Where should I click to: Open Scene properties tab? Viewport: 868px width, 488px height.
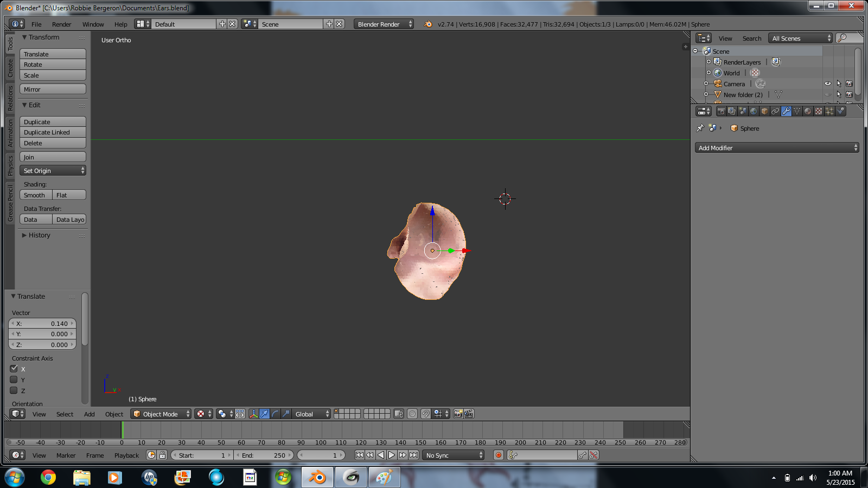743,111
